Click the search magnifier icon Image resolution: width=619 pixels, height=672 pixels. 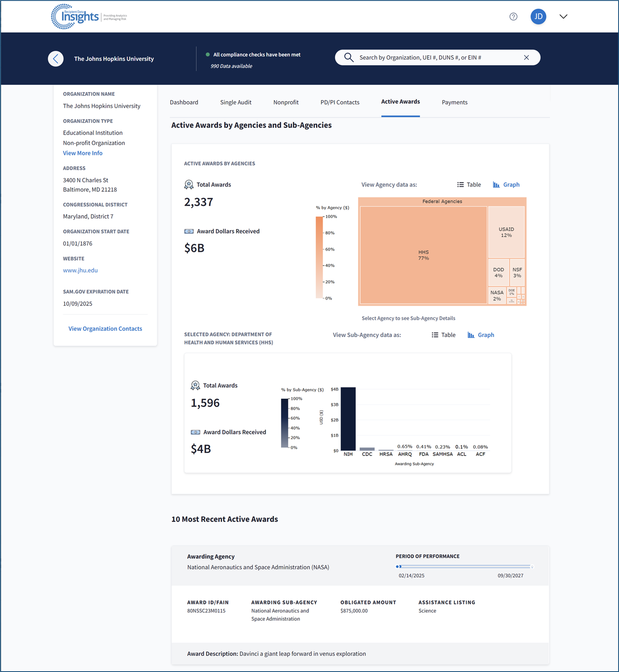348,58
